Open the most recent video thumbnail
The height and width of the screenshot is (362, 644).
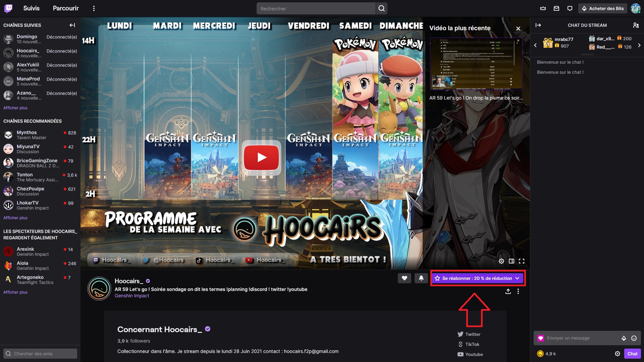click(x=476, y=64)
